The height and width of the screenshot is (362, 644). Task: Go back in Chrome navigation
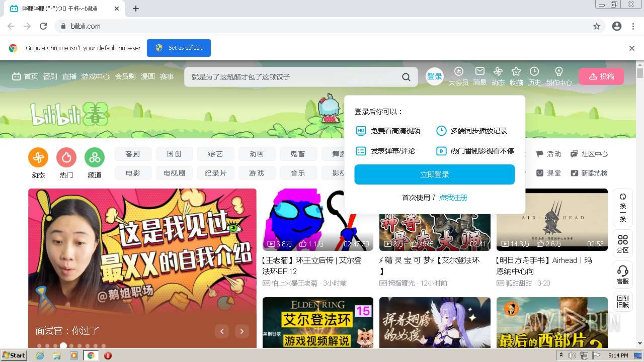(x=11, y=26)
